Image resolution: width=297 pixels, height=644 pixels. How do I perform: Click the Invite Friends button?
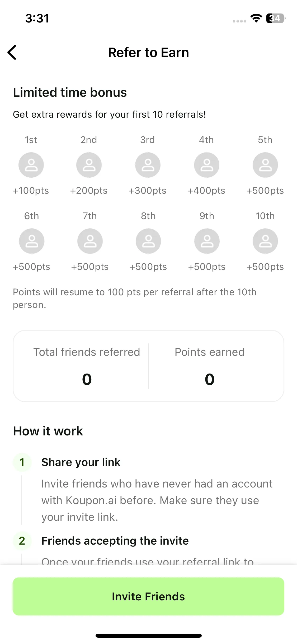tap(148, 596)
